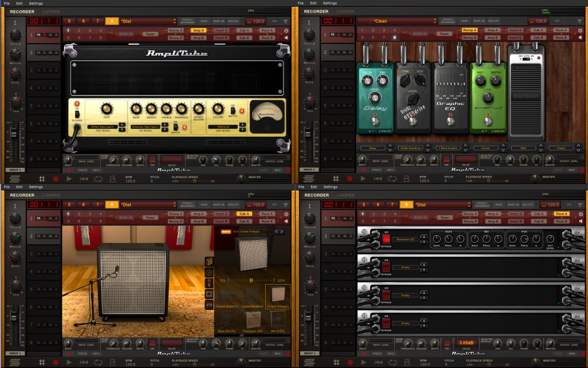Open the *Clean preset dropdown

click(398, 21)
